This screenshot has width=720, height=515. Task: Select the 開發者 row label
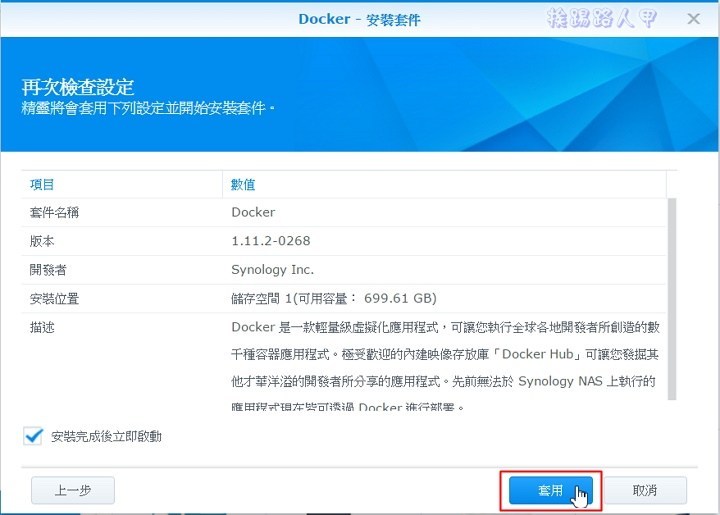point(48,270)
